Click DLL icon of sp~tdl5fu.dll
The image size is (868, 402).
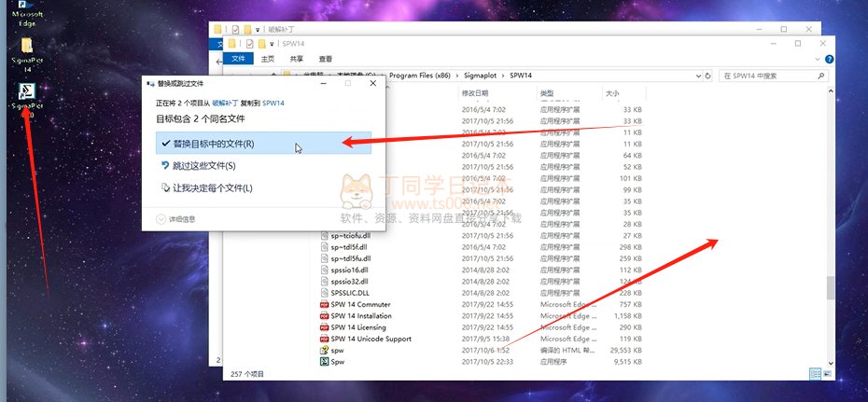[x=325, y=258]
